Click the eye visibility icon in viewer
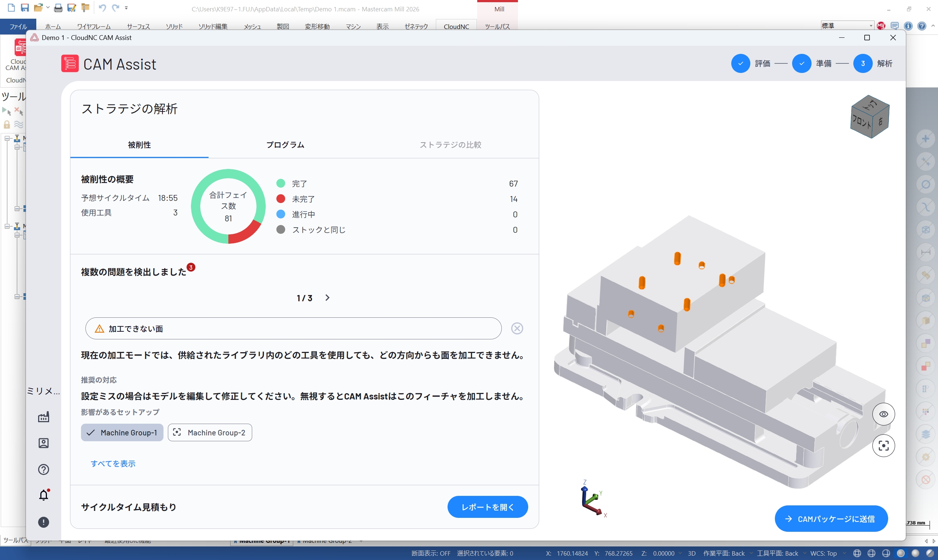This screenshot has width=938, height=560. (x=883, y=414)
